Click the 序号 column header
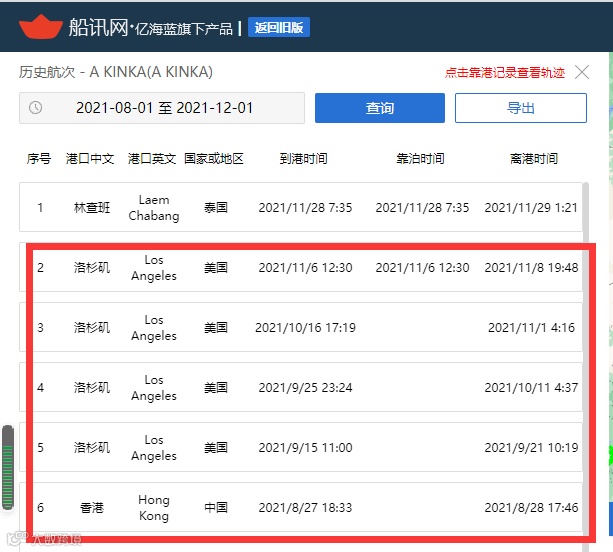613x552 pixels. 39,159
